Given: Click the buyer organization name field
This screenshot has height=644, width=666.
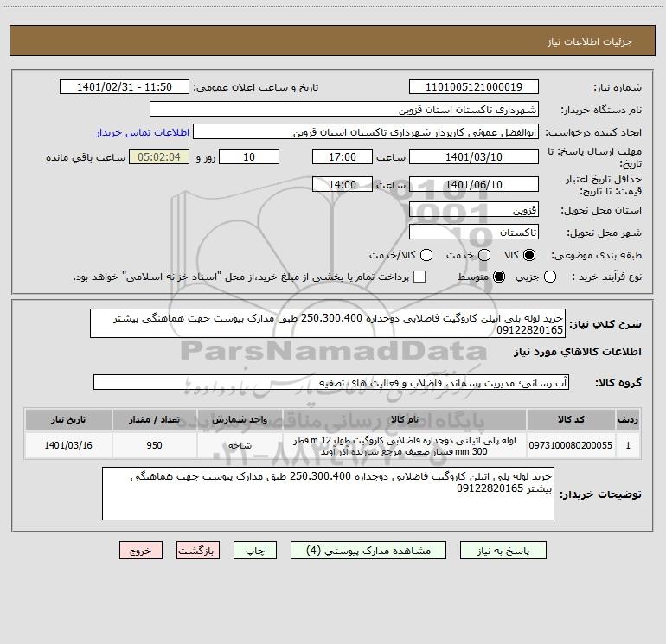Looking at the screenshot, I should click(x=344, y=110).
